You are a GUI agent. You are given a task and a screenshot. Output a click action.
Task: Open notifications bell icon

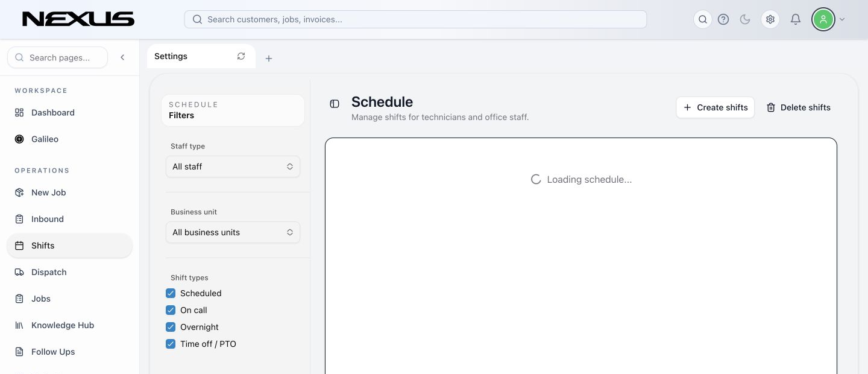[796, 19]
